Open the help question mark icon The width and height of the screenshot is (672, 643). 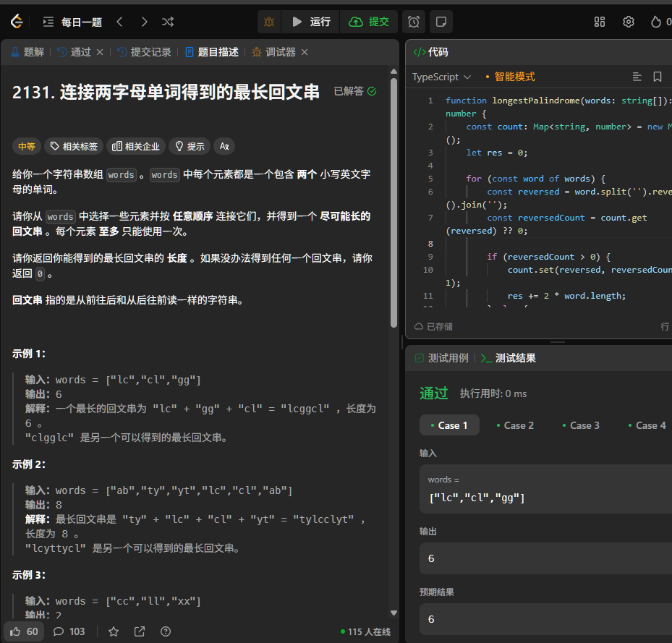[166, 631]
